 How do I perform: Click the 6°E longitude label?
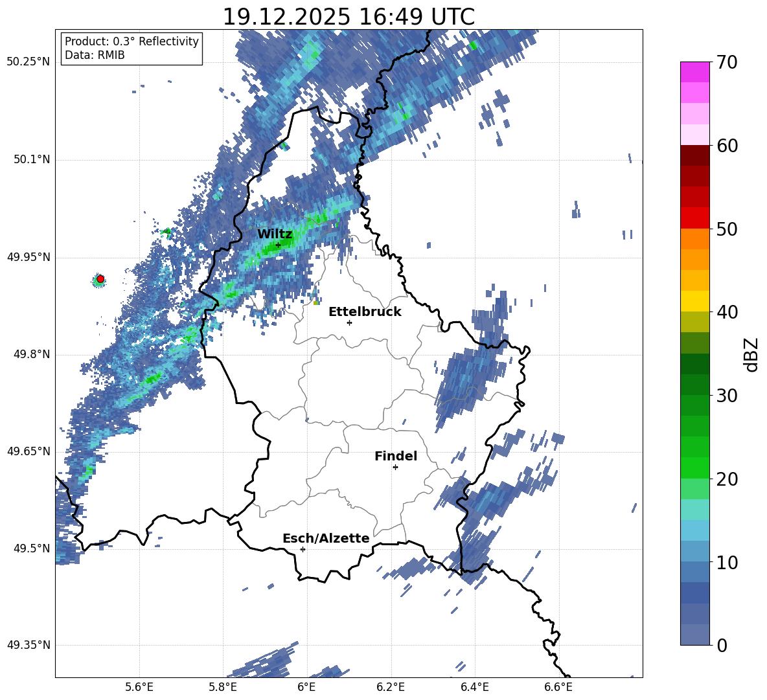tap(306, 688)
